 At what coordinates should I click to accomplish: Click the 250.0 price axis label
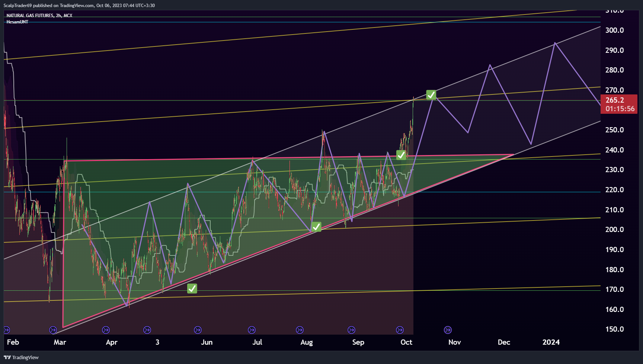(614, 130)
